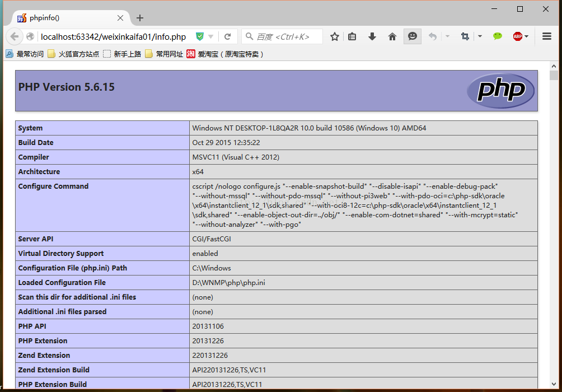This screenshot has width=562, height=392.
Task: Maximize the Firefox window
Action: 520,9
